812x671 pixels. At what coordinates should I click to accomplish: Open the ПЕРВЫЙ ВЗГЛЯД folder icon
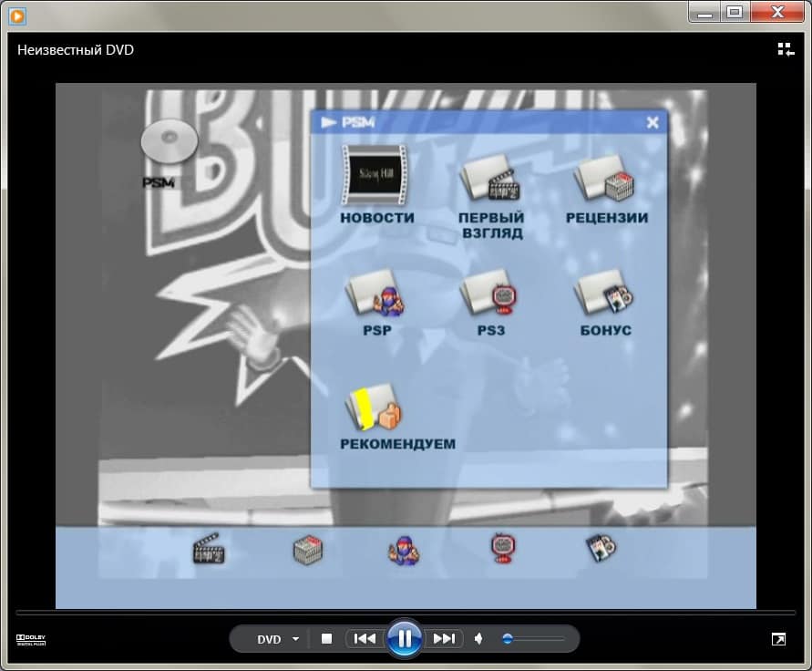pos(490,178)
